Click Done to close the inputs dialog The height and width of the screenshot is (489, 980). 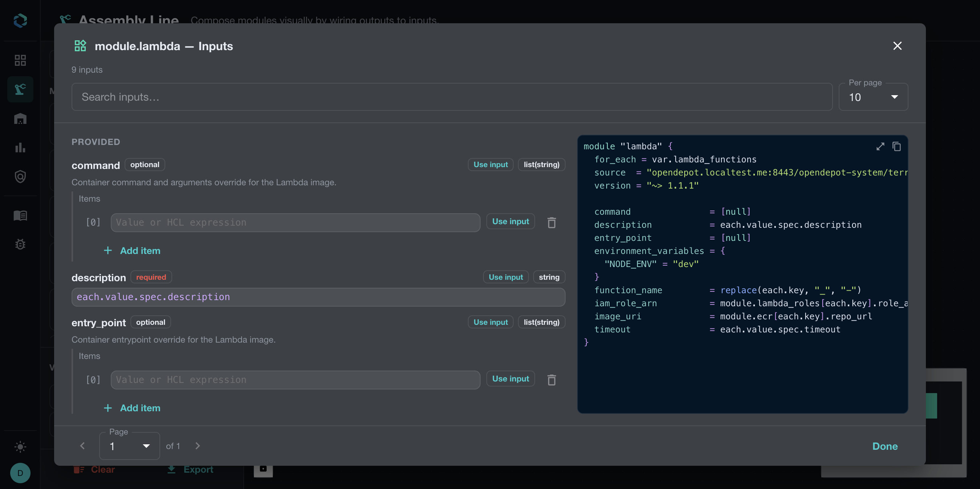[885, 446]
